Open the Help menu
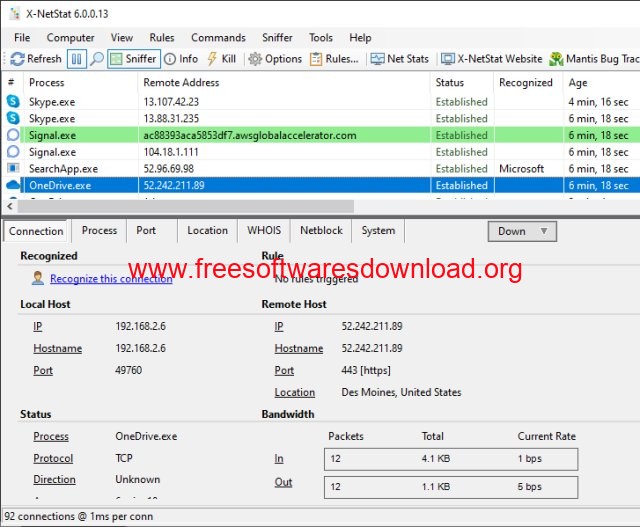This screenshot has width=640, height=527. pyautogui.click(x=360, y=38)
